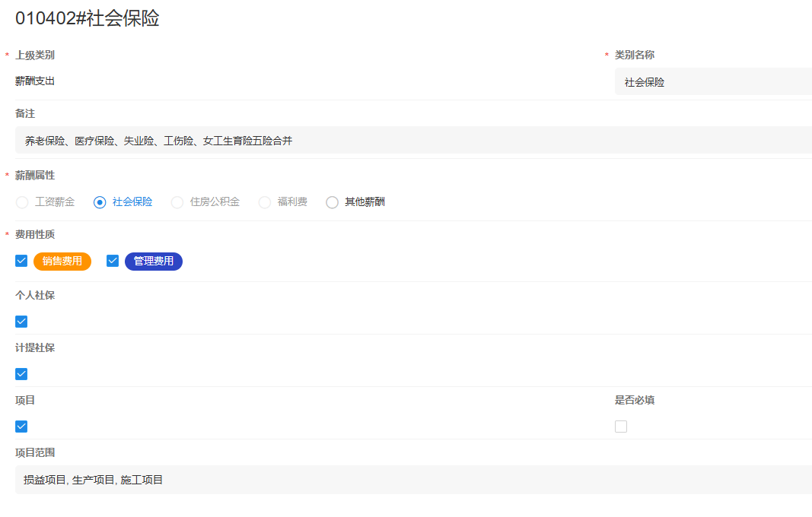Enable the 是否必填 checkbox

click(x=621, y=427)
